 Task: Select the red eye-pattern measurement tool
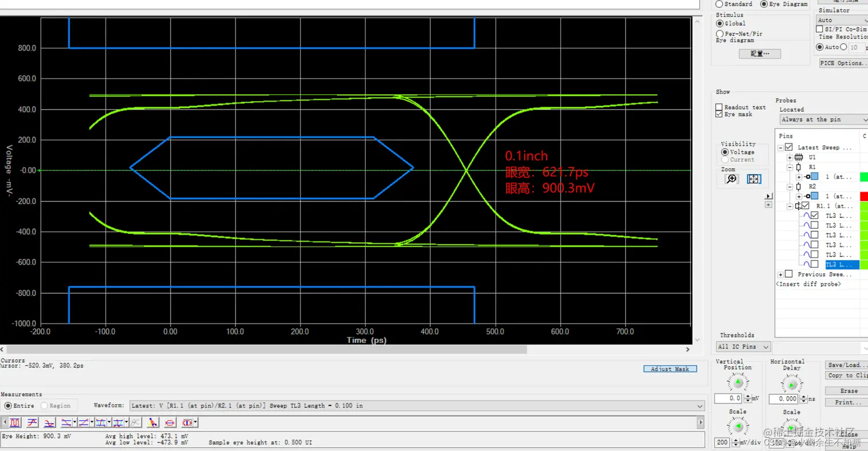click(x=15, y=423)
